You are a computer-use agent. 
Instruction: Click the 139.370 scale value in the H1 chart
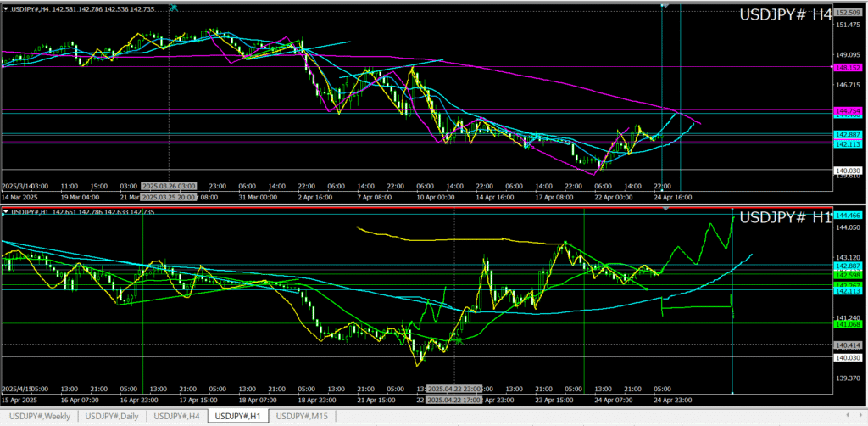tap(847, 378)
